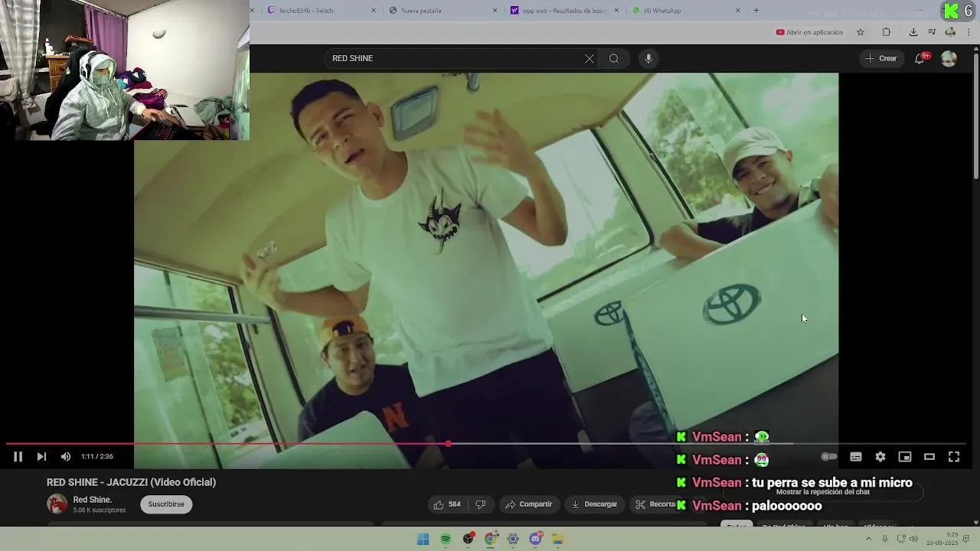Open browser downloads icon

(913, 32)
